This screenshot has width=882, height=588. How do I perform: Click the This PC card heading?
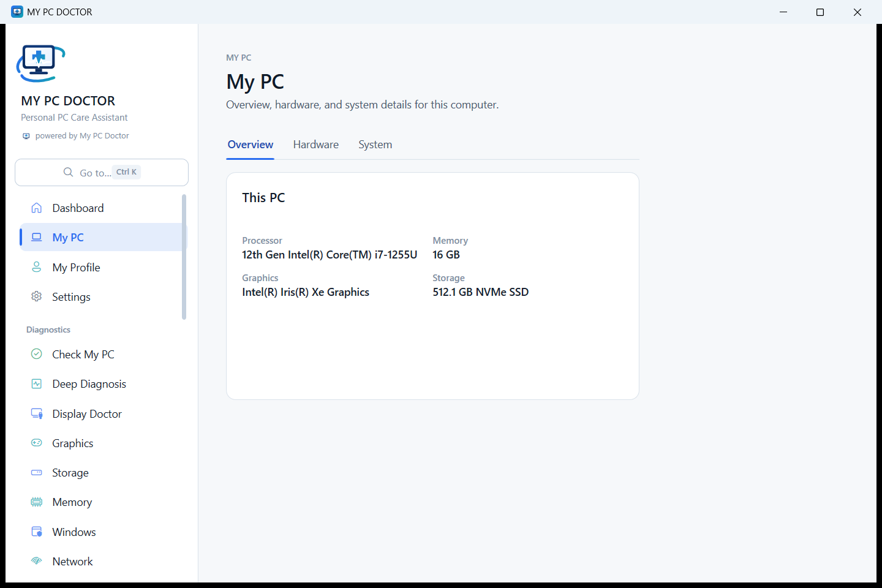point(263,197)
